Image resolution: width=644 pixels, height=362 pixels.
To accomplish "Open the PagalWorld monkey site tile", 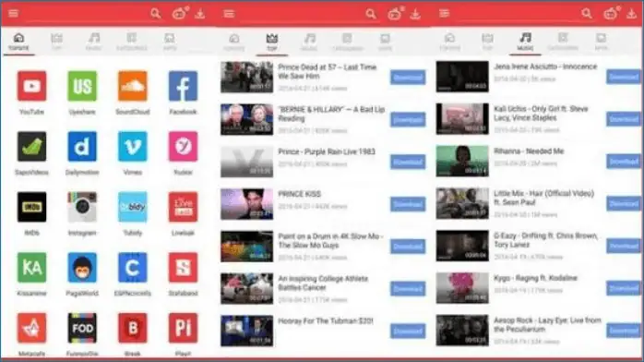I will 82,268.
